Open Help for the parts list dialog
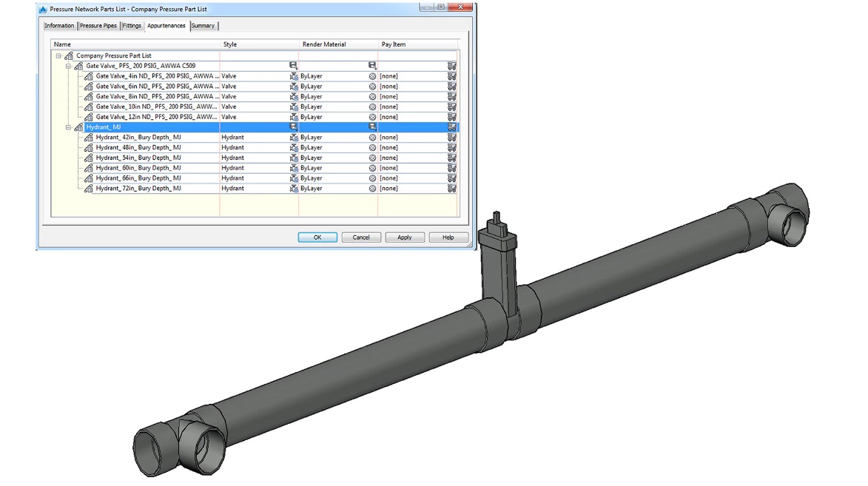 [x=448, y=237]
